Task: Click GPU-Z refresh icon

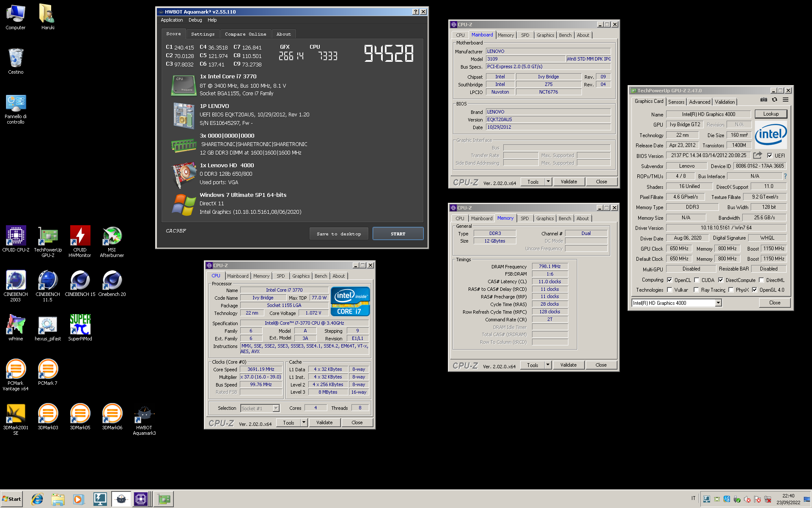Action: pyautogui.click(x=774, y=100)
